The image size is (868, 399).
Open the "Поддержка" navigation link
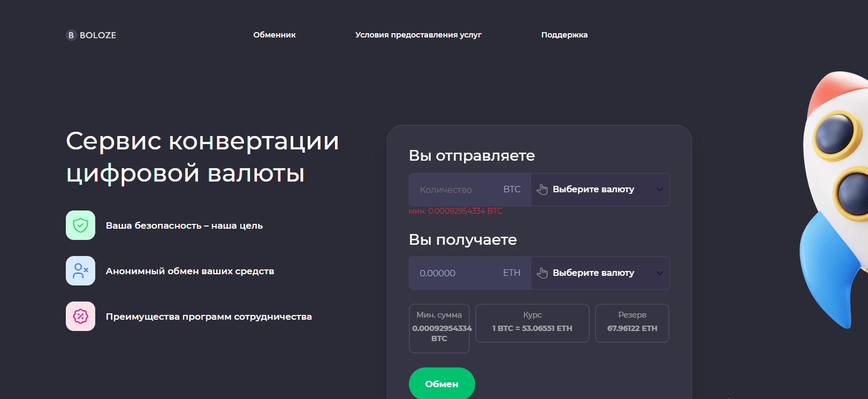click(x=564, y=35)
